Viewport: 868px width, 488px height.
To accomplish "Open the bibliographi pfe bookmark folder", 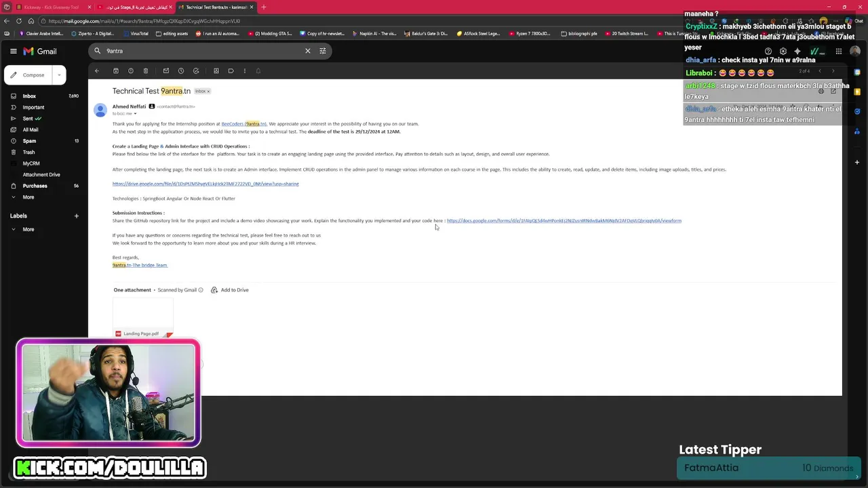I will coord(578,33).
